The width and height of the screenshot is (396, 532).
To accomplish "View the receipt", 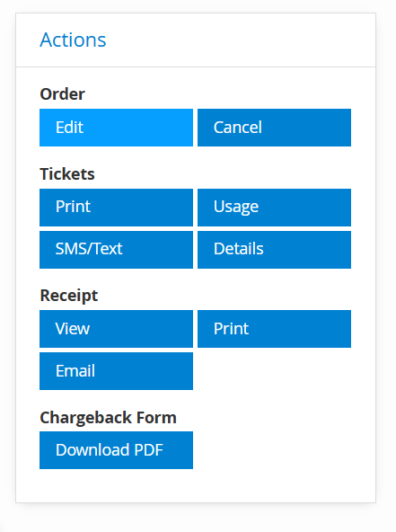I will [x=117, y=329].
